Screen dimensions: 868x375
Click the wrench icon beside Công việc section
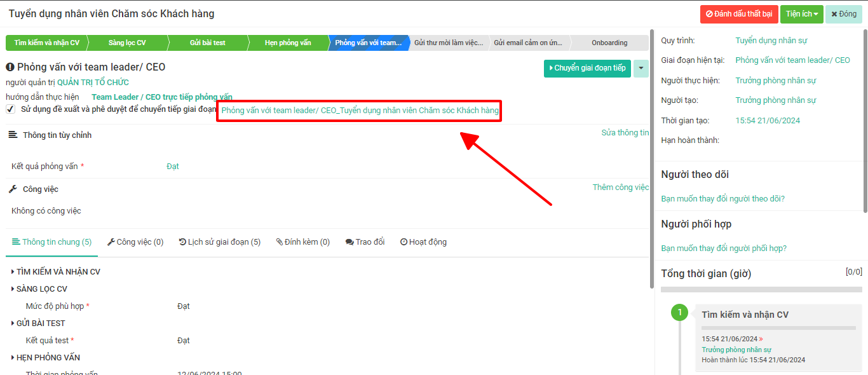pyautogui.click(x=13, y=189)
